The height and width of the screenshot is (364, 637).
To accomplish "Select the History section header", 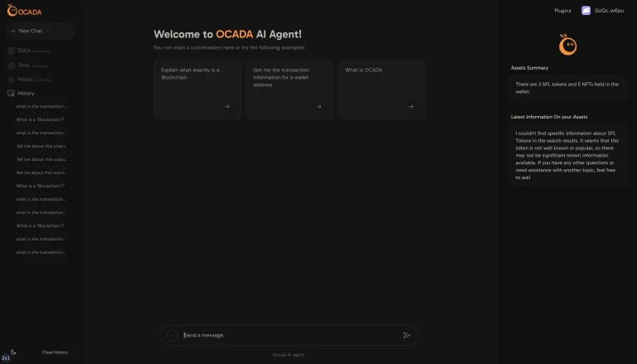I will [x=21, y=93].
